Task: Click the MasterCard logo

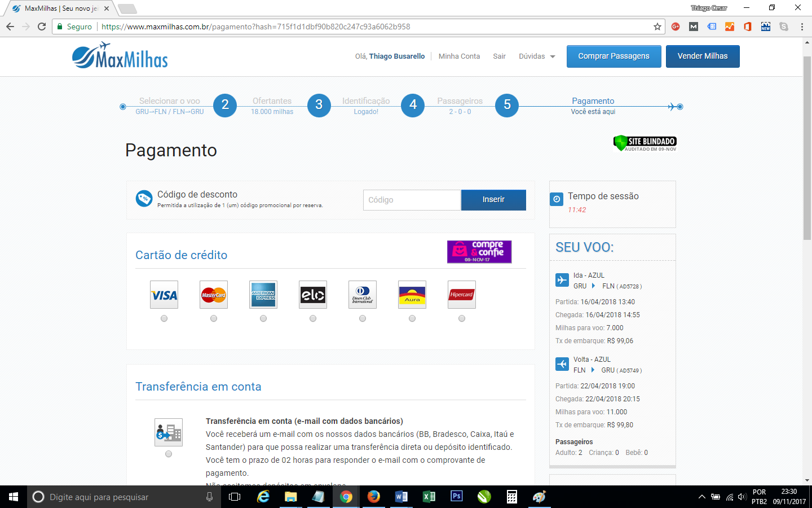Action: (214, 295)
